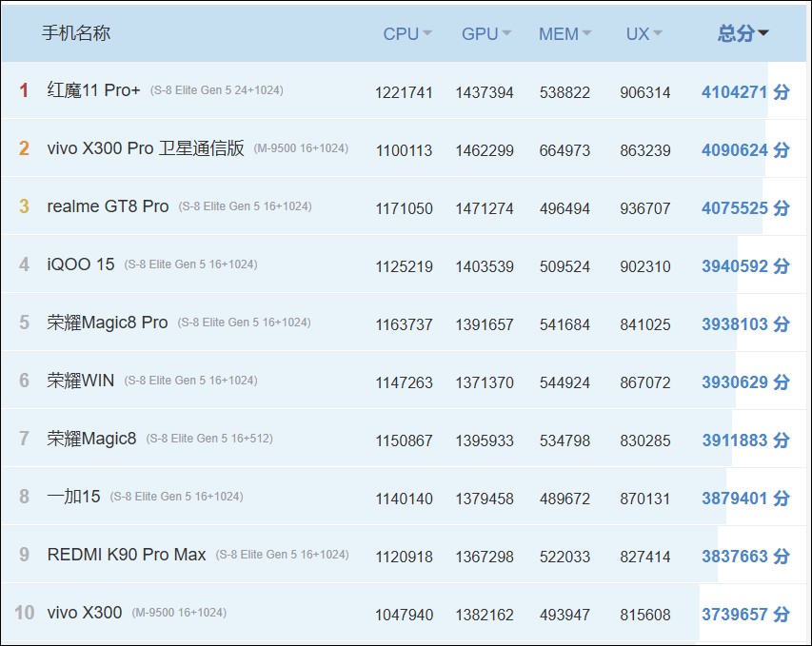Click the 荣耀Magic8 Pro phone name
Image resolution: width=812 pixels, height=646 pixels.
[x=108, y=323]
